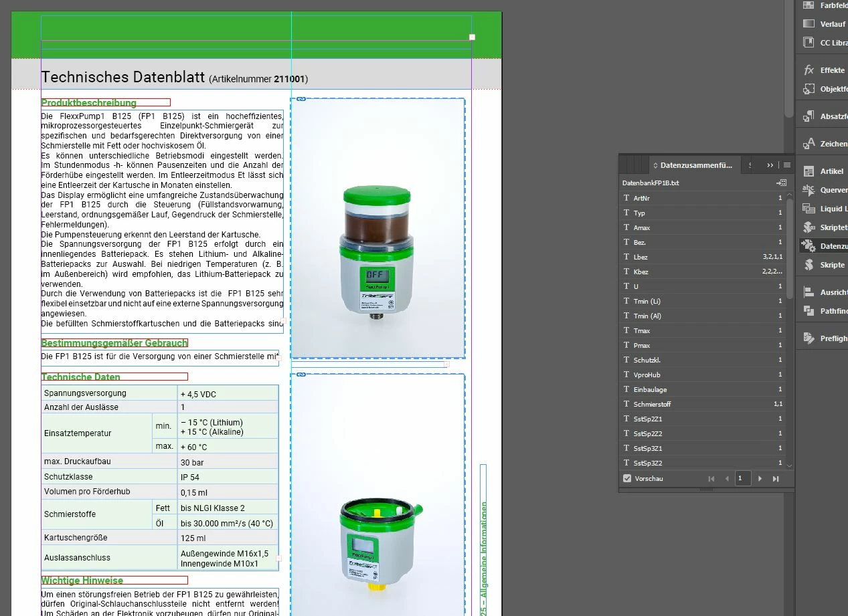Select the Kbez data field
Screen dimensions: 848x616
point(703,272)
